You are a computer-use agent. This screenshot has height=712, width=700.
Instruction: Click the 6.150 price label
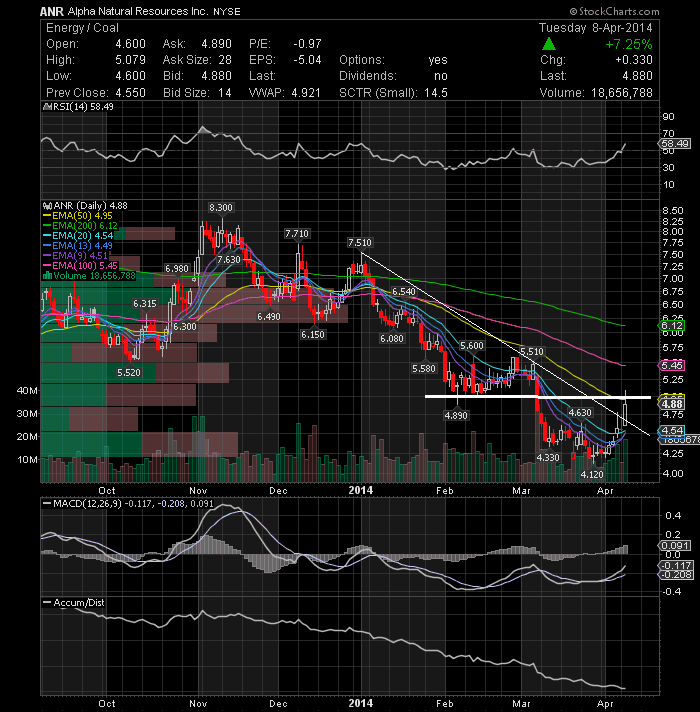tap(313, 335)
